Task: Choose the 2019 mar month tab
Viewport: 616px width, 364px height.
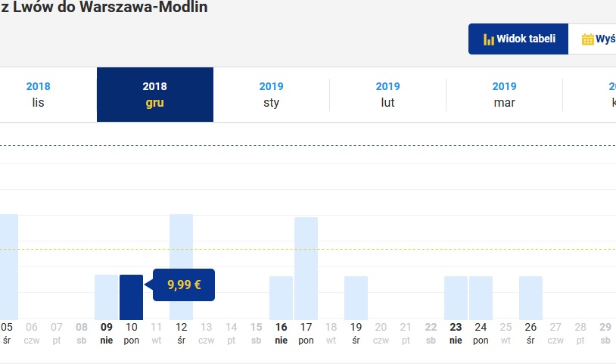Action: (x=504, y=95)
